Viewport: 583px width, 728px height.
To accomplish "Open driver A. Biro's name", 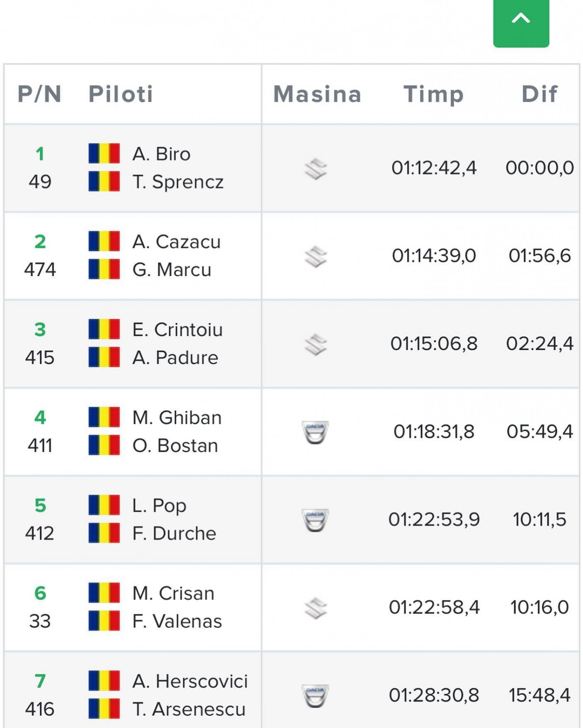I will click(161, 154).
